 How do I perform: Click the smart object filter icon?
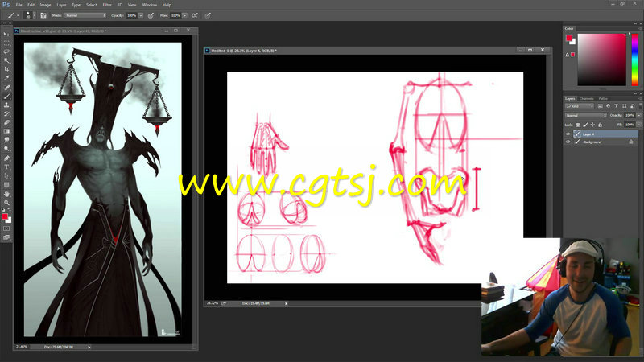pos(632,106)
